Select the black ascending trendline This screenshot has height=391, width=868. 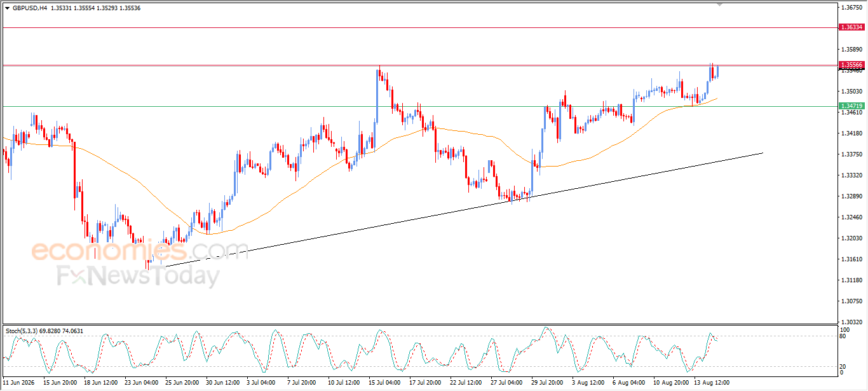pos(464,209)
